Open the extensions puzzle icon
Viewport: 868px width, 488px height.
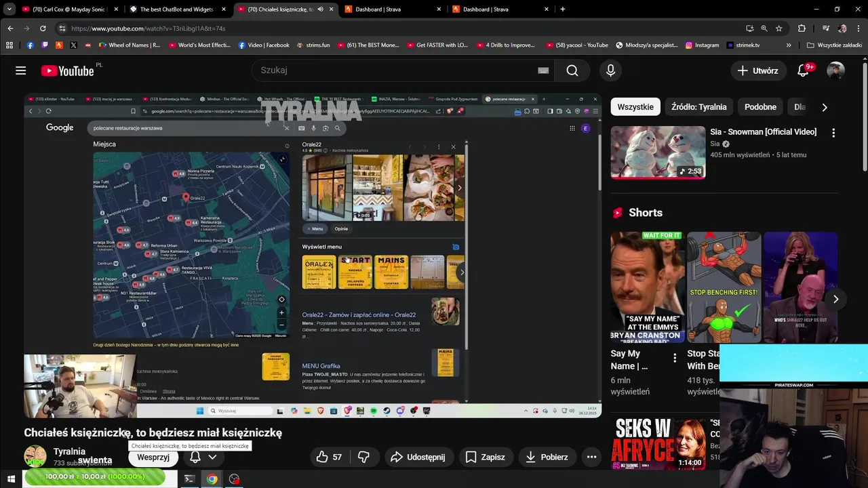click(802, 28)
